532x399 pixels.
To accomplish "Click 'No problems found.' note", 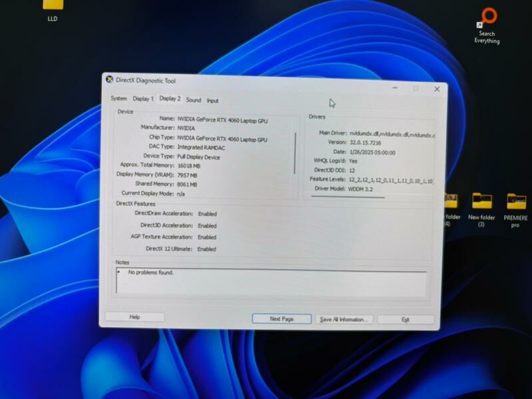I will tap(150, 272).
